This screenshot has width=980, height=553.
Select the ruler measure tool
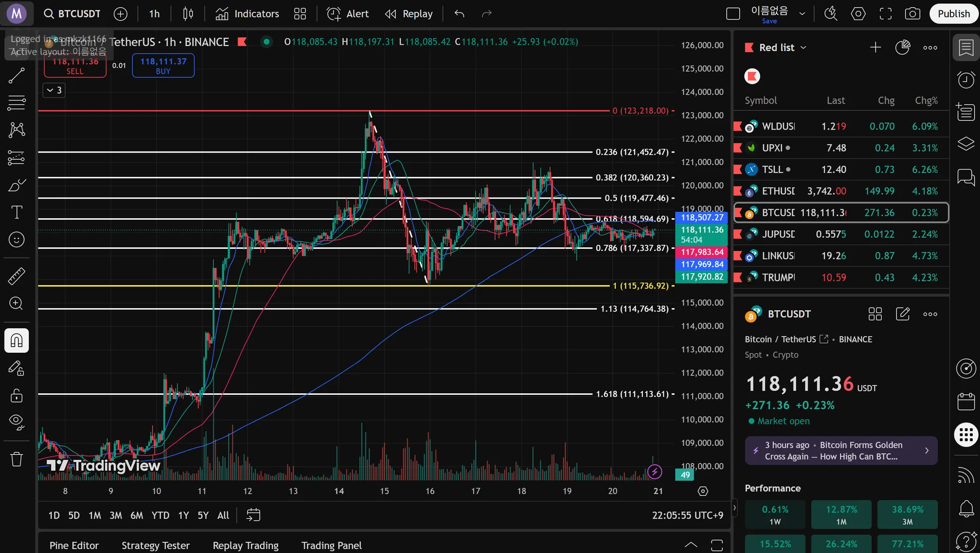(16, 276)
